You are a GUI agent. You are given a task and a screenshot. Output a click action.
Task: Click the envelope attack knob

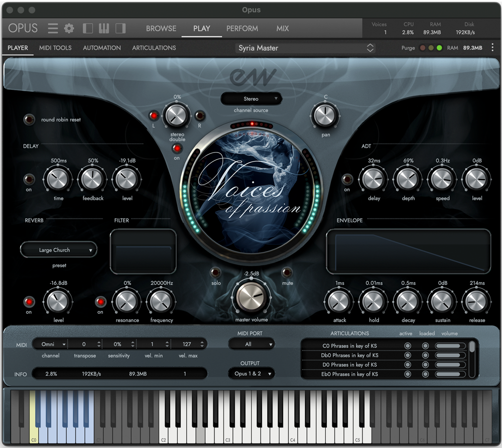tap(339, 301)
